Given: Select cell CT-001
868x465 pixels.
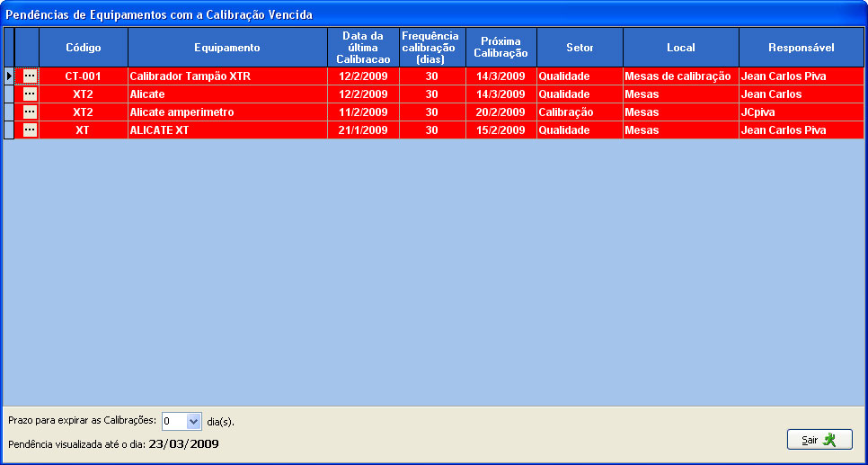Looking at the screenshot, I should point(84,76).
